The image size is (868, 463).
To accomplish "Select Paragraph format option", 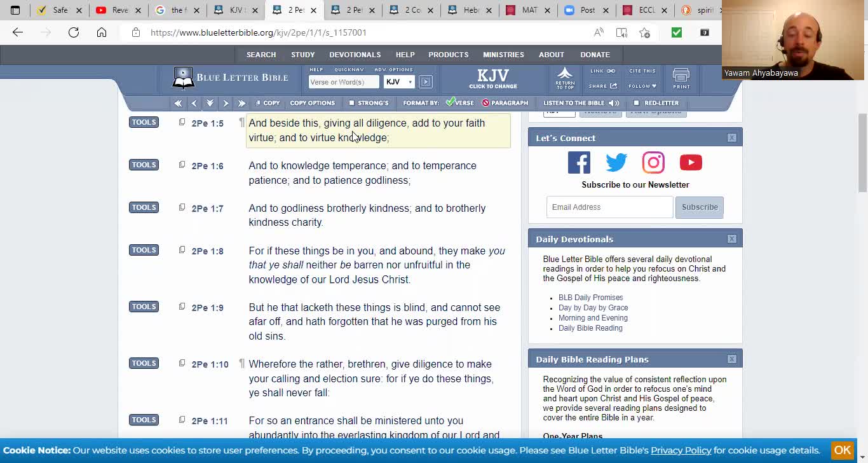I will (505, 103).
